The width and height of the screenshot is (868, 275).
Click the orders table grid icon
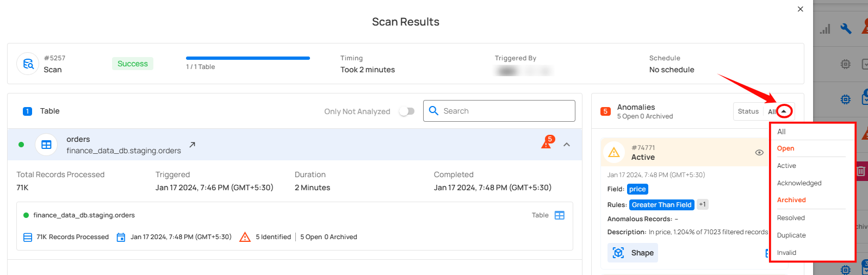click(x=46, y=145)
